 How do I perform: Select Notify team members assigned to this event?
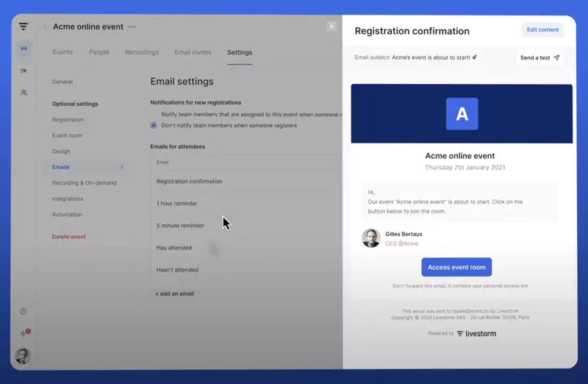coord(154,114)
